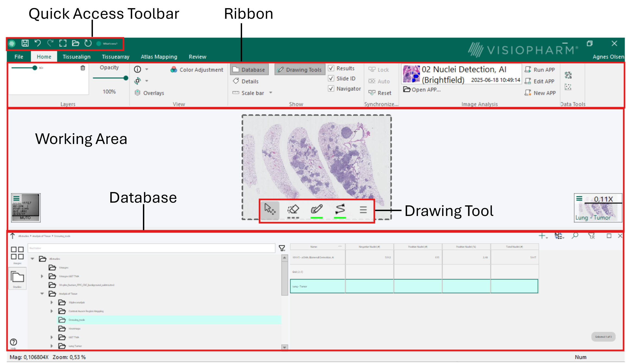The width and height of the screenshot is (629, 364).
Task: Collapse the Analysis of Tissue folder
Action: pos(42,294)
